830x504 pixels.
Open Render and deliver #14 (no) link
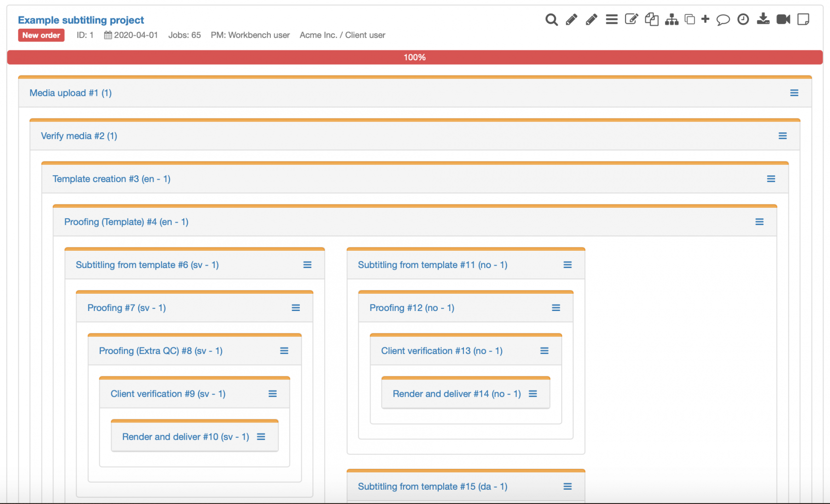457,393
